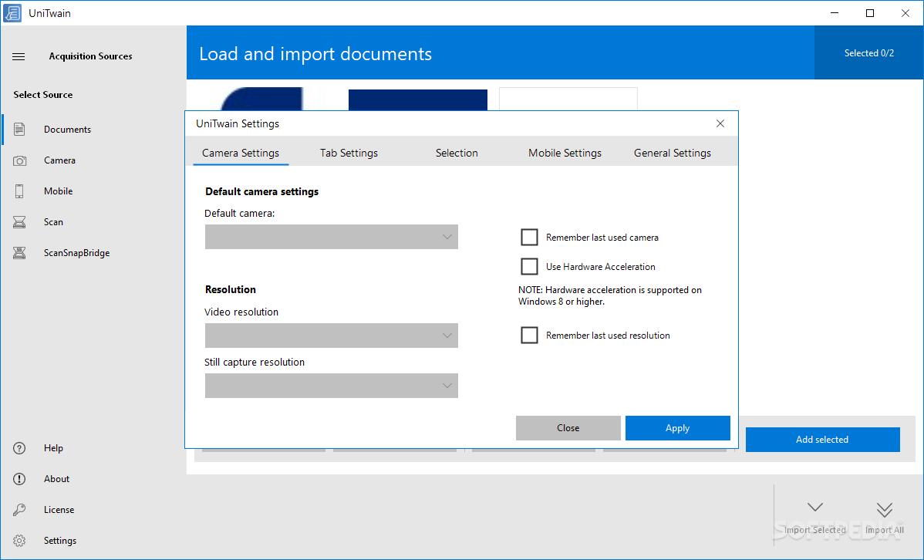This screenshot has width=924, height=560.
Task: Click the Close button in the dialog
Action: (x=568, y=428)
